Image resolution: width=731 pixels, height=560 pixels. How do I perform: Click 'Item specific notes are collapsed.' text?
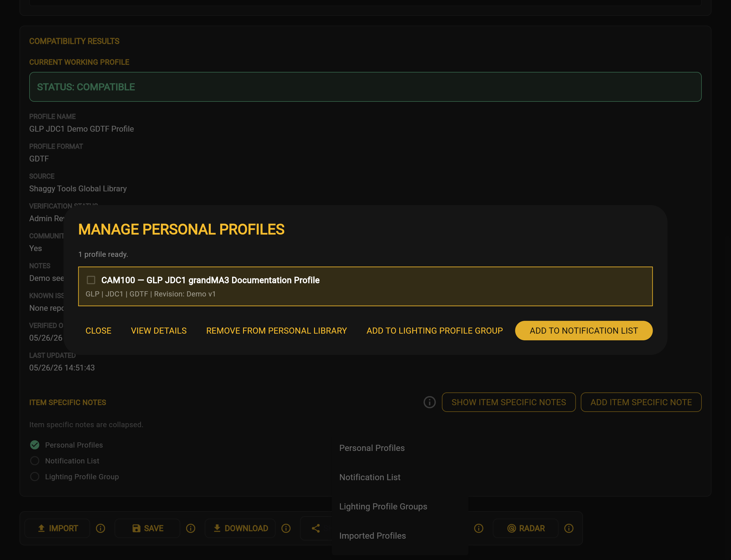[x=86, y=425]
